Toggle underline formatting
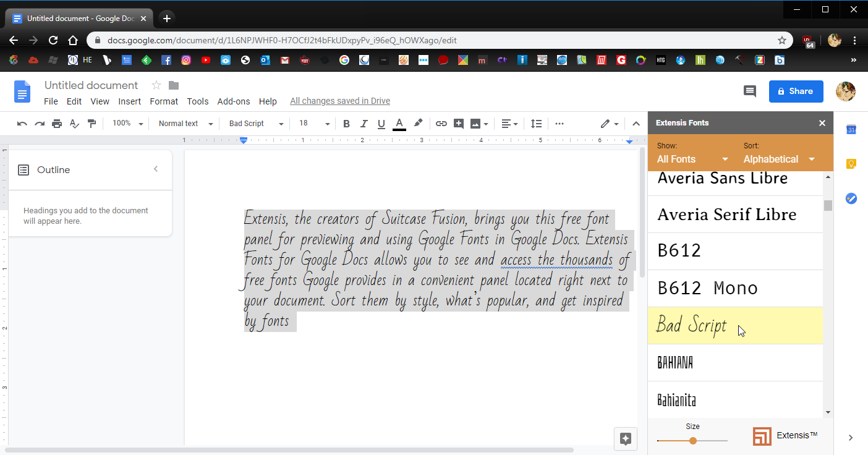868x455 pixels. coord(381,124)
